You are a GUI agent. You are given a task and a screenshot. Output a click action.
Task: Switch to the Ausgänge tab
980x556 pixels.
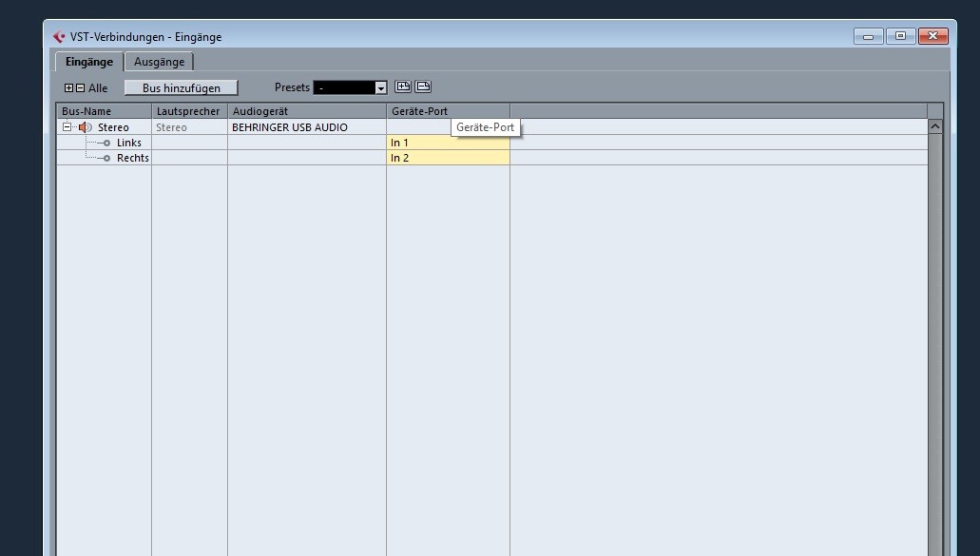[x=160, y=62]
